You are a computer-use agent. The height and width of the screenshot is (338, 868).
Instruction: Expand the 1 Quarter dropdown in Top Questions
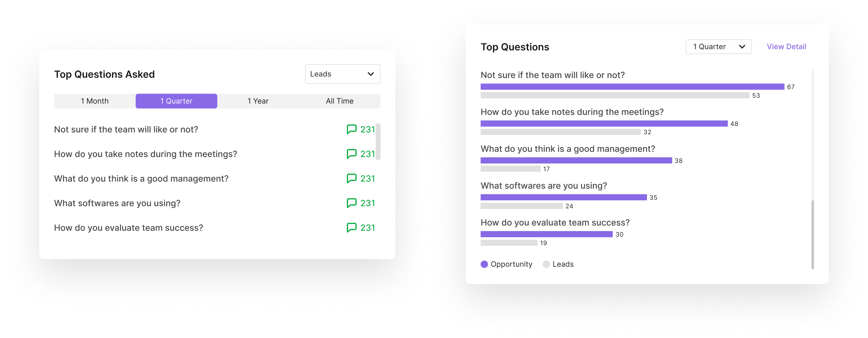(x=719, y=46)
